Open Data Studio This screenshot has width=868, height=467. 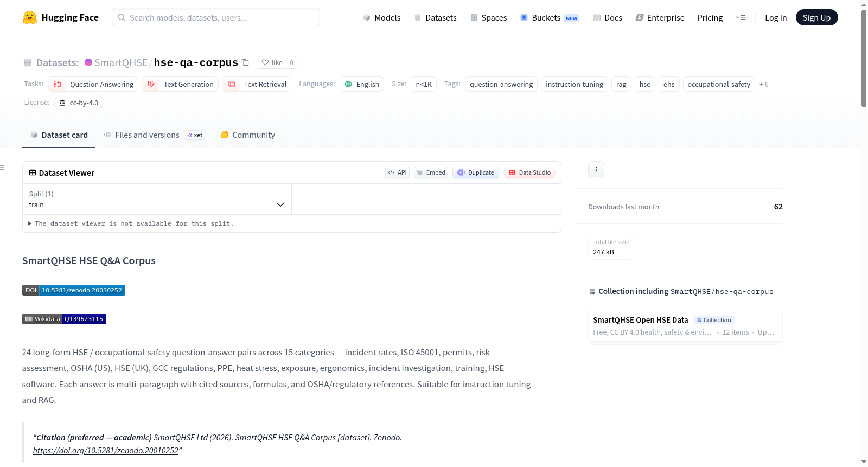point(529,172)
